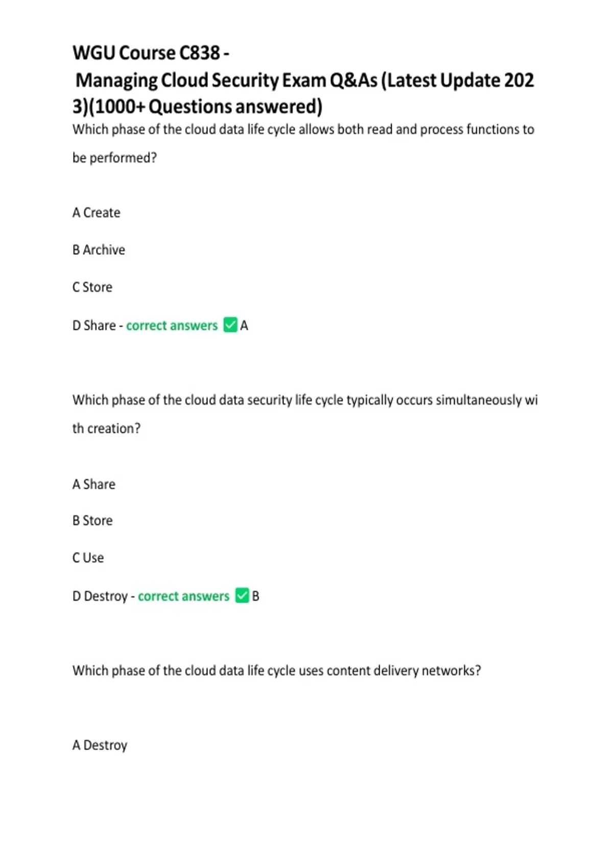Click the answer letter 'A' after first checkmark
613x868 pixels.
pyautogui.click(x=244, y=325)
